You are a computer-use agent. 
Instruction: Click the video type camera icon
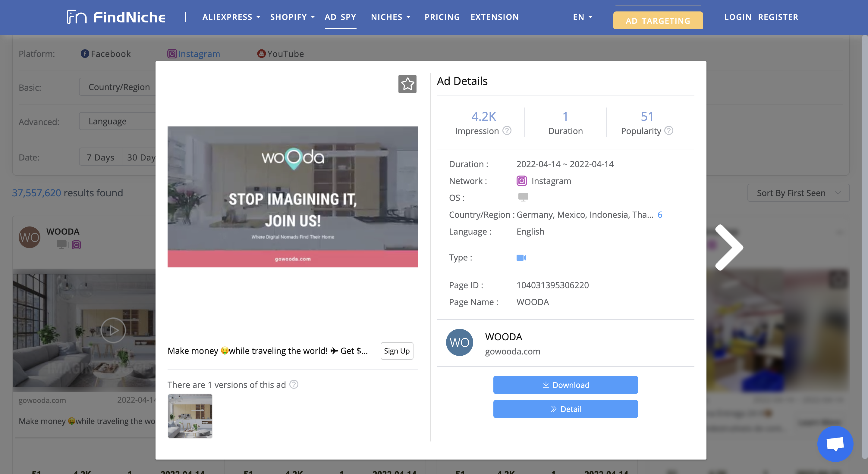521,258
